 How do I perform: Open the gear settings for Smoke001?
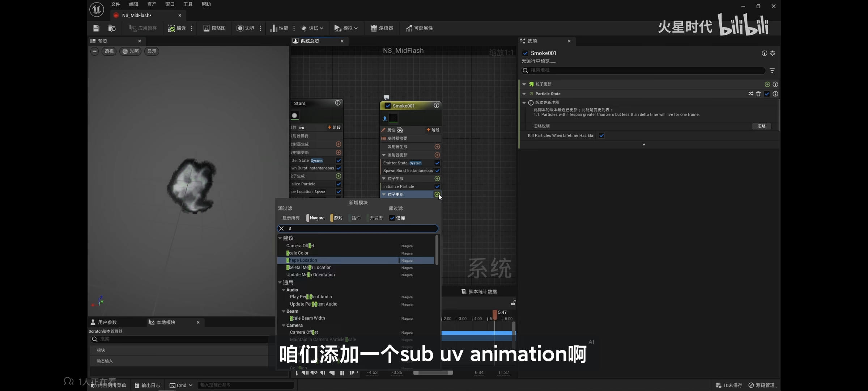773,53
